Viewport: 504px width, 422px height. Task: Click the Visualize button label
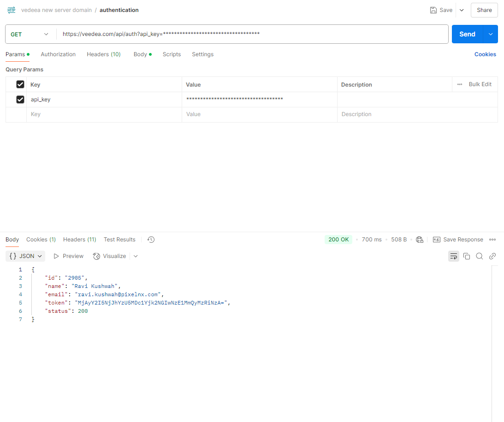tap(114, 256)
